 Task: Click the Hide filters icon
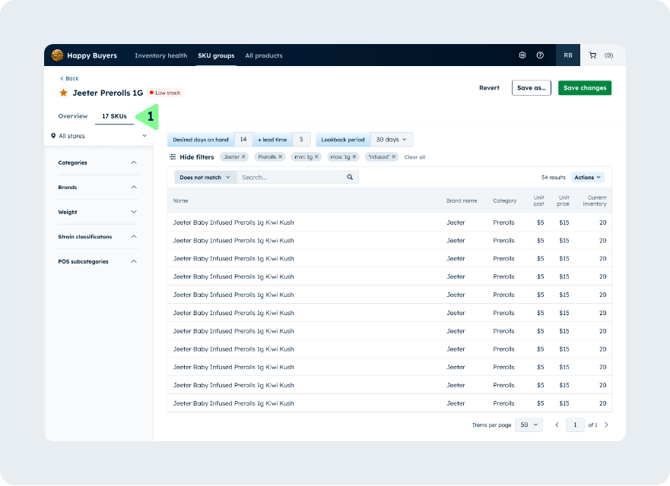tap(173, 157)
